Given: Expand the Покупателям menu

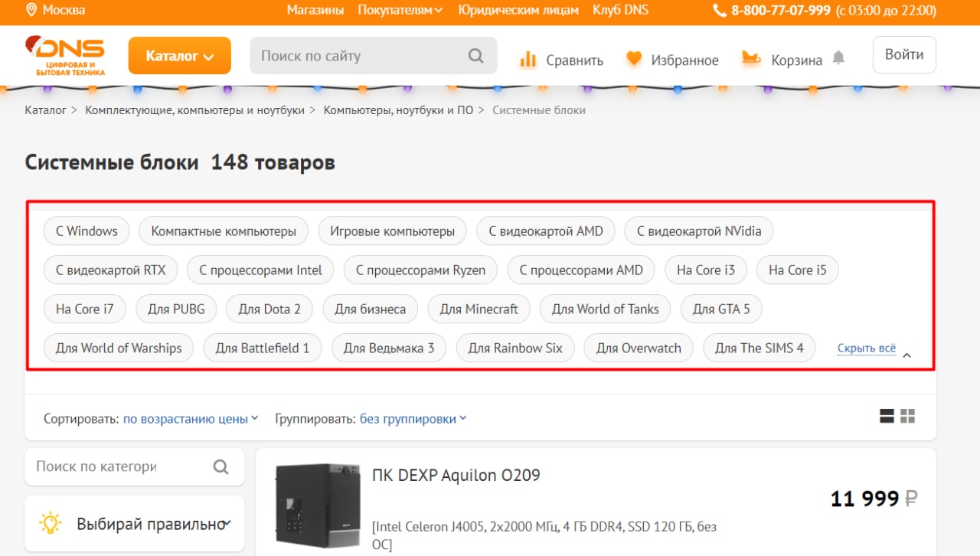Looking at the screenshot, I should [400, 10].
